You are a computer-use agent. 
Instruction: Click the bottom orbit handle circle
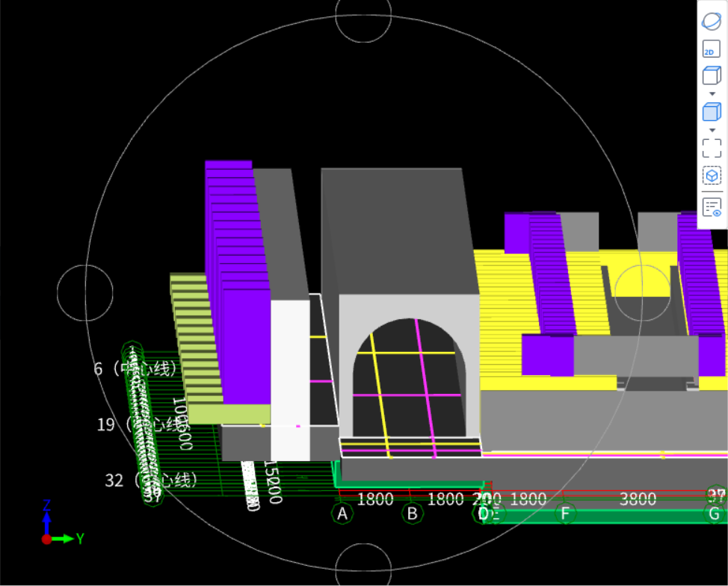tap(363, 564)
